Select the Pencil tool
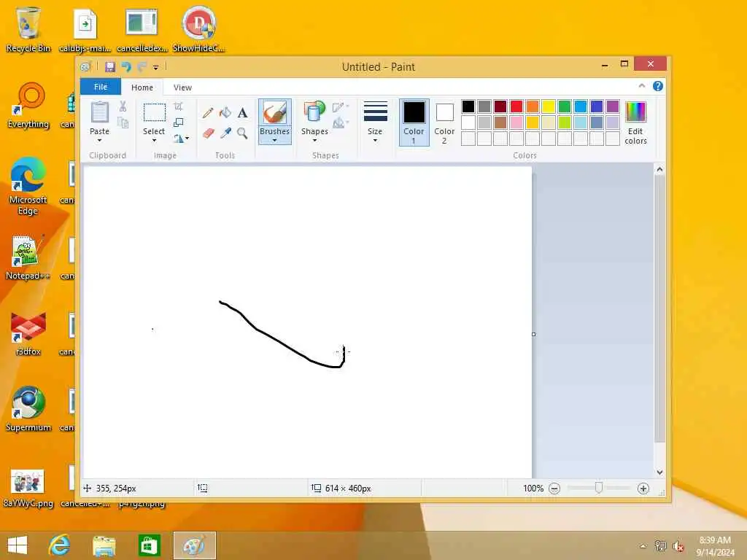This screenshot has width=747, height=560. (208, 113)
